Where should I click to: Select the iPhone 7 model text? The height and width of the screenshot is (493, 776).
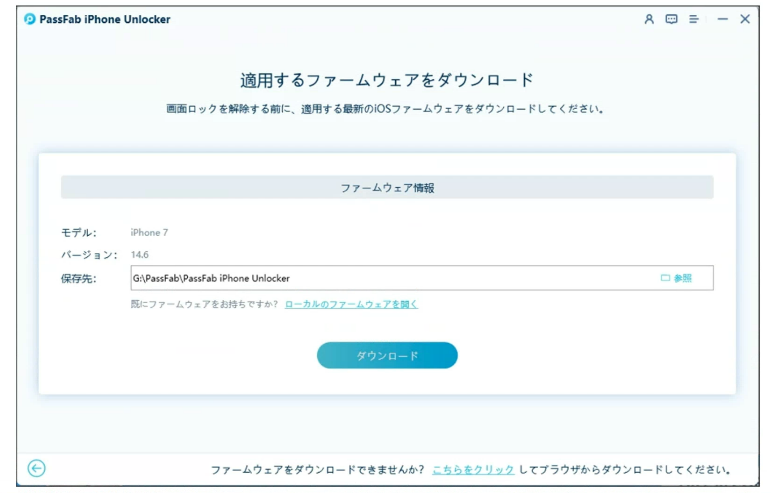[x=149, y=232]
